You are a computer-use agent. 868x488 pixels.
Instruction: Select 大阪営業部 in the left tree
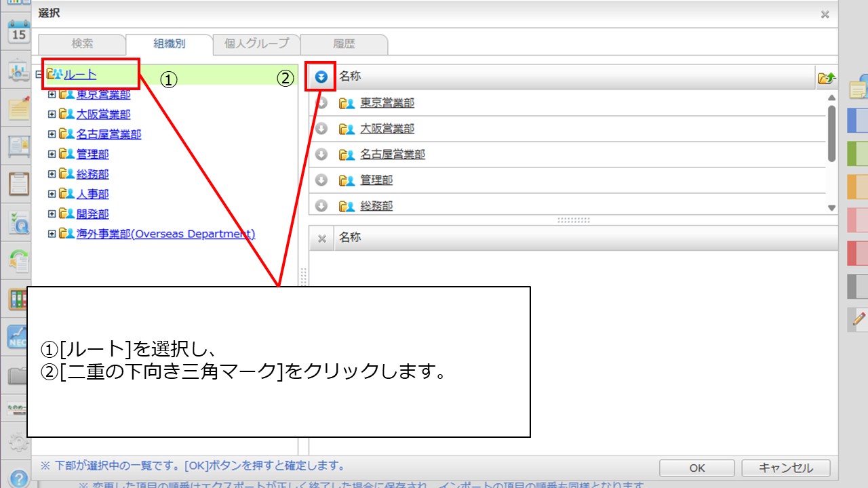click(103, 115)
